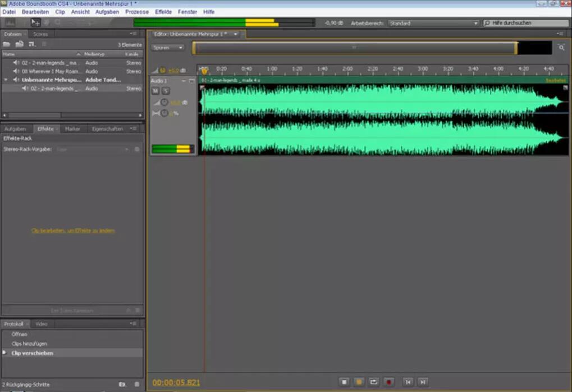Open the Effekte menu in menu bar
The width and height of the screenshot is (572, 392).
pos(163,12)
